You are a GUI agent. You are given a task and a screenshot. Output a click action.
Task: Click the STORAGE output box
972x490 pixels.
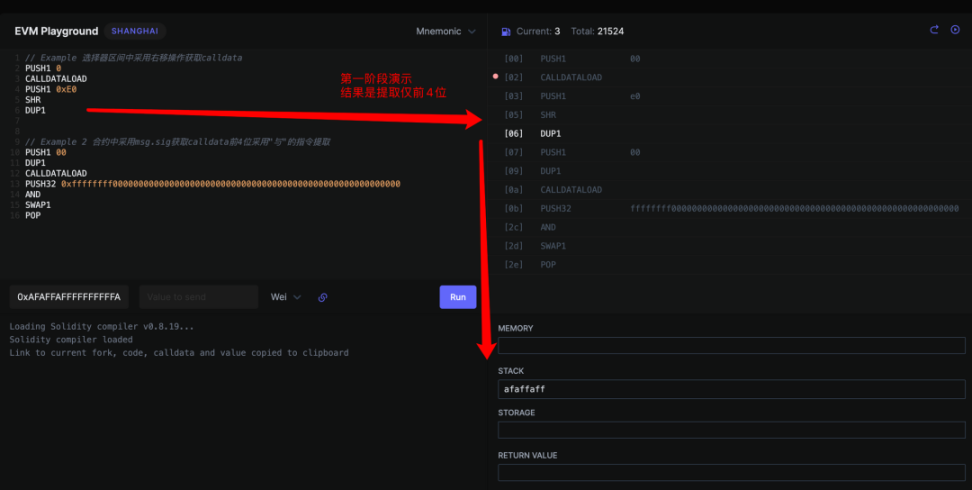click(731, 430)
